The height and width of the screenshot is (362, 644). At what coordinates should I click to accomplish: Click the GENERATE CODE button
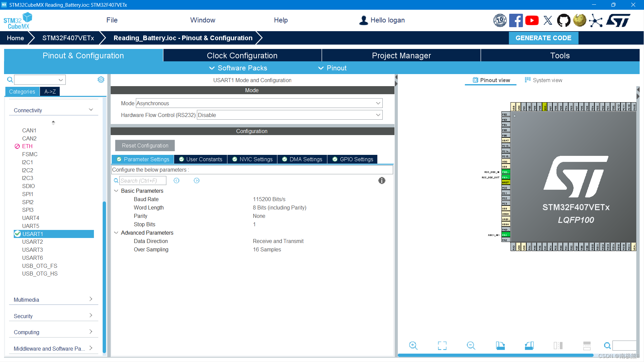[x=543, y=38]
